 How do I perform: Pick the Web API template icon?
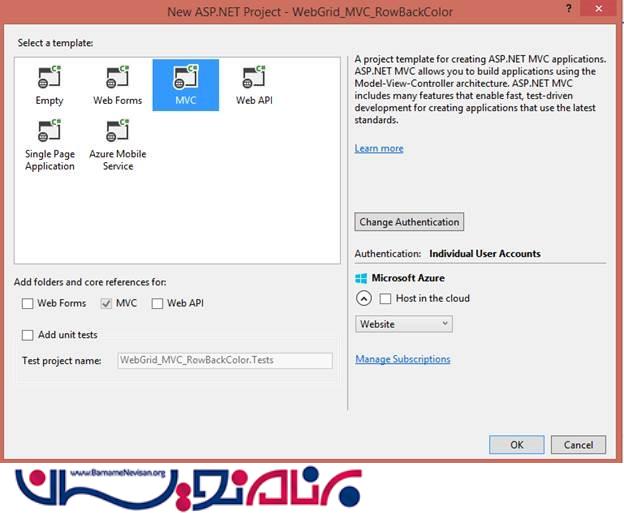click(254, 77)
